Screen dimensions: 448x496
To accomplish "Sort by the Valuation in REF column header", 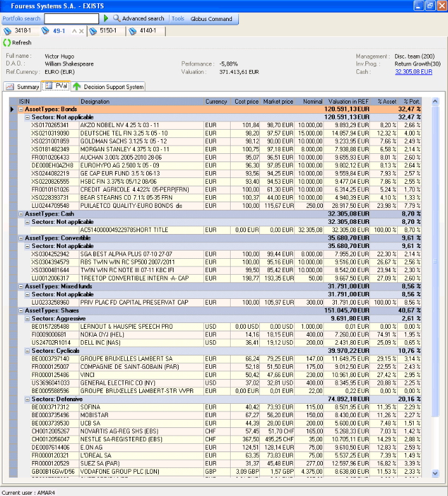I will [347, 102].
